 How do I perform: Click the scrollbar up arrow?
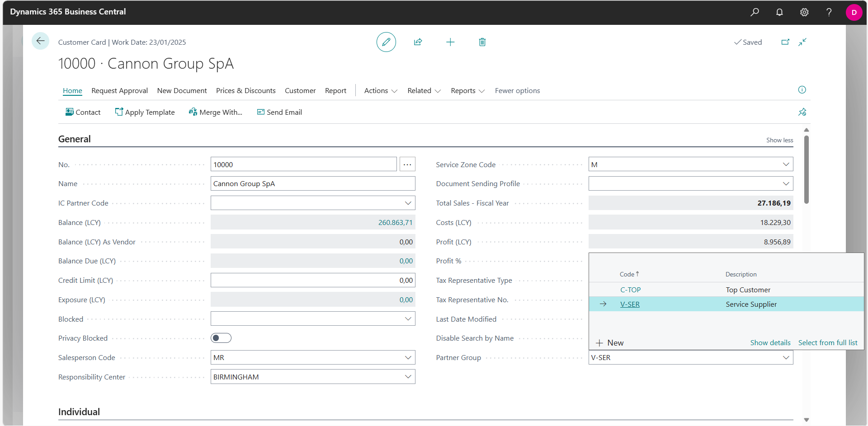pos(807,130)
